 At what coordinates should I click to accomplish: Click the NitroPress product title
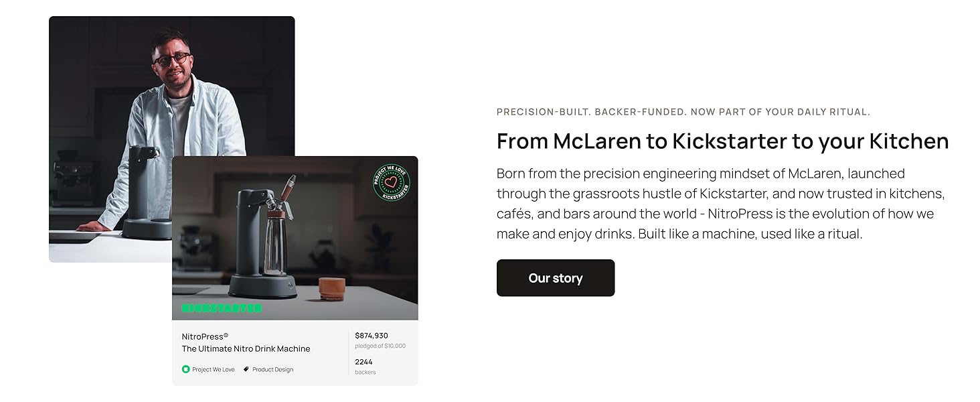coord(205,336)
